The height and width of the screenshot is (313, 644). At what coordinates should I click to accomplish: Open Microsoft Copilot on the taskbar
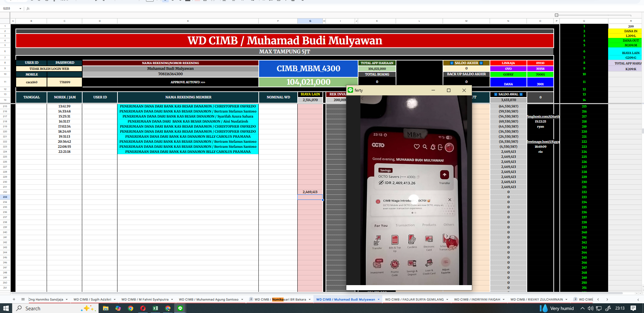pyautogui.click(x=118, y=308)
